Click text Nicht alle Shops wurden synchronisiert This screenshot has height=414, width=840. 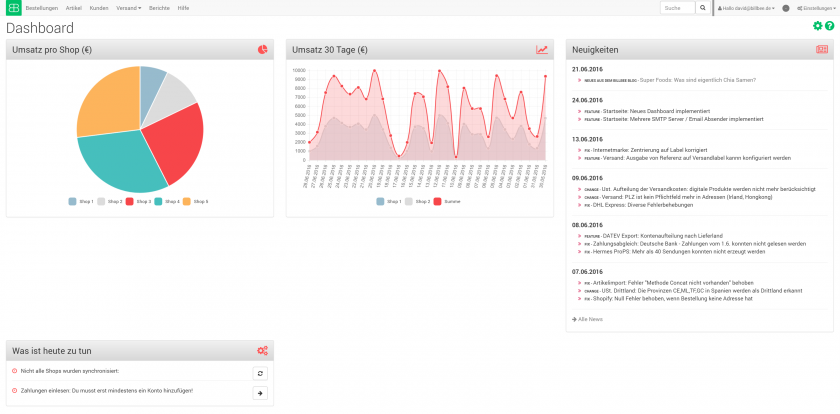(70, 371)
